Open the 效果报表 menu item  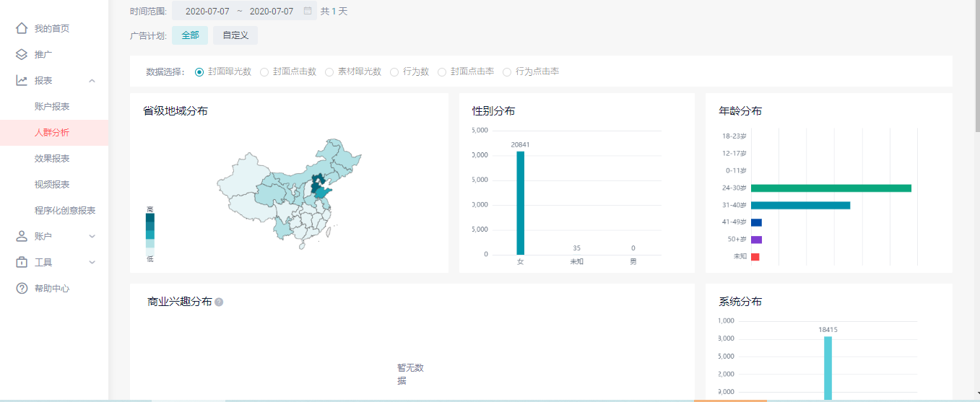point(52,158)
